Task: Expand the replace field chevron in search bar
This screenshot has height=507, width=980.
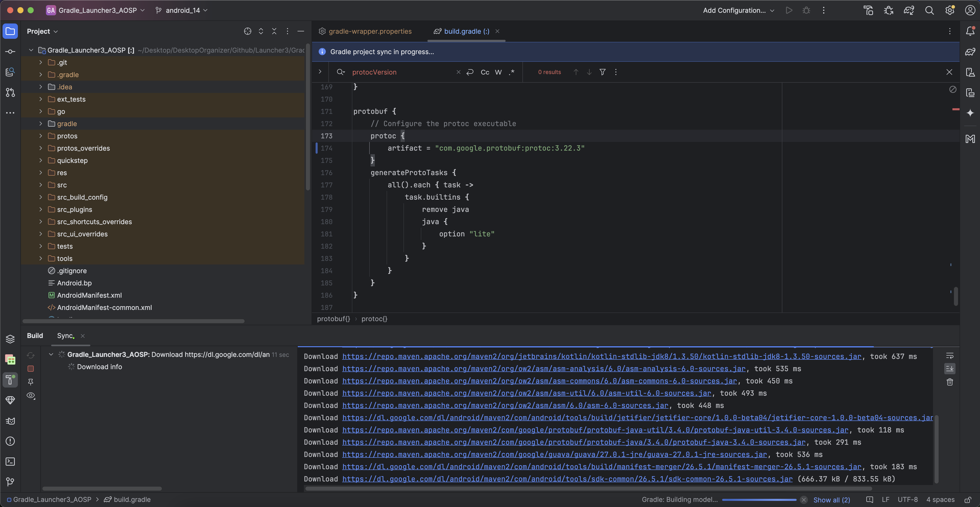Action: [x=320, y=71]
